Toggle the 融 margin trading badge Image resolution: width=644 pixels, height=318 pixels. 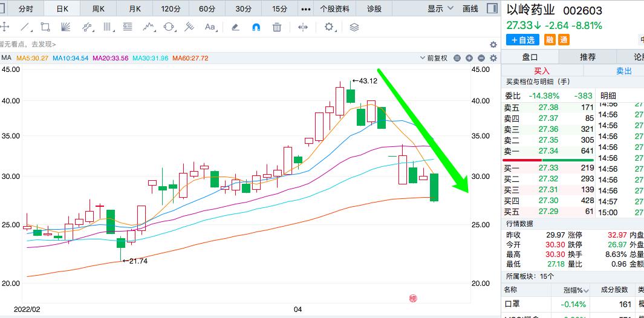pos(550,40)
